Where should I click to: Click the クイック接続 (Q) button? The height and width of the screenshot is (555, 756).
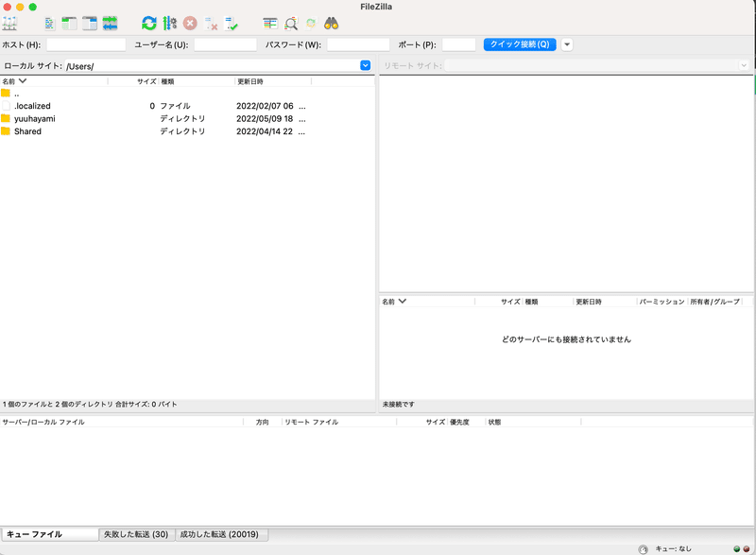click(x=520, y=44)
